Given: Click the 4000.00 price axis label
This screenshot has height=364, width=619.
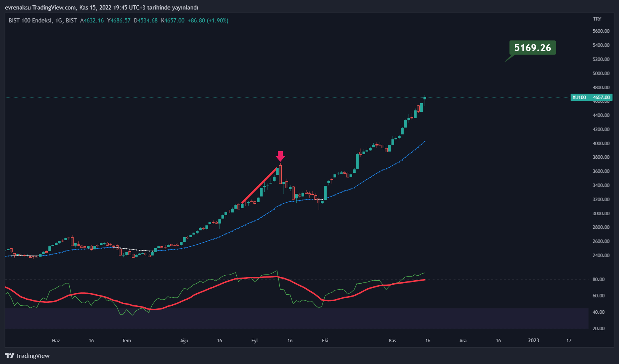Looking at the screenshot, I should point(601,144).
